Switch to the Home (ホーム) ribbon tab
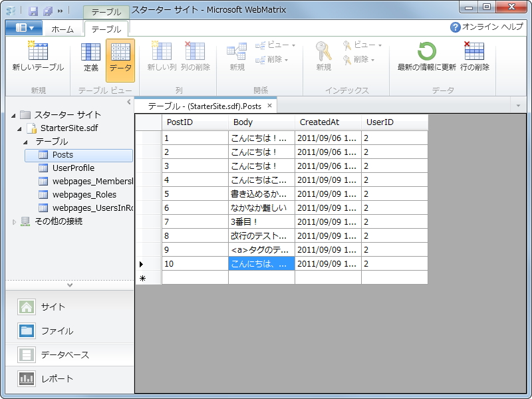The image size is (532, 399). pyautogui.click(x=63, y=29)
